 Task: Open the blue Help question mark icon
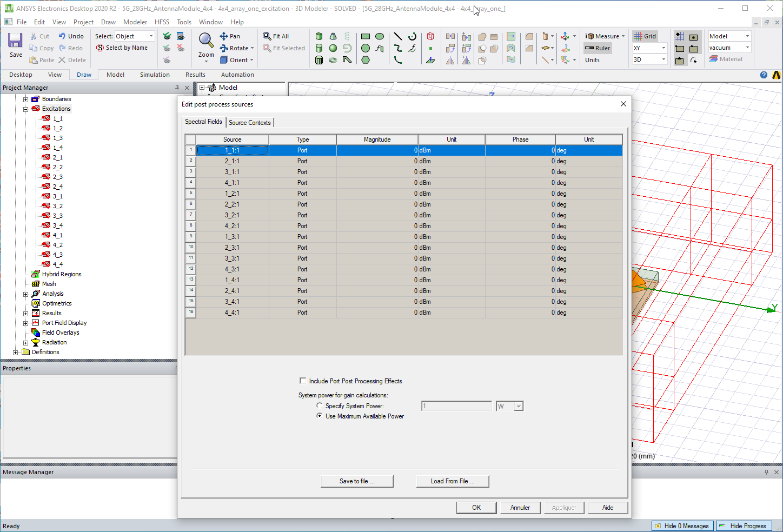click(x=764, y=75)
